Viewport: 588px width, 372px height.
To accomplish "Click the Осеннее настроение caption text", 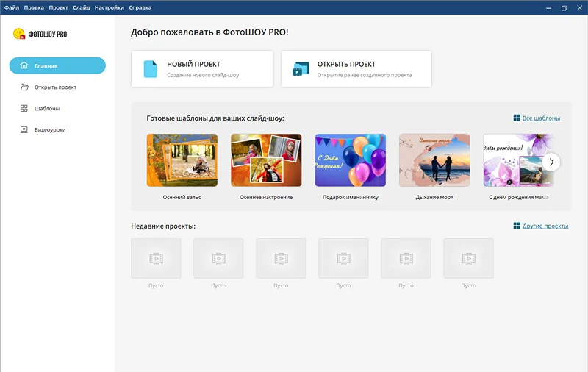I will [266, 197].
